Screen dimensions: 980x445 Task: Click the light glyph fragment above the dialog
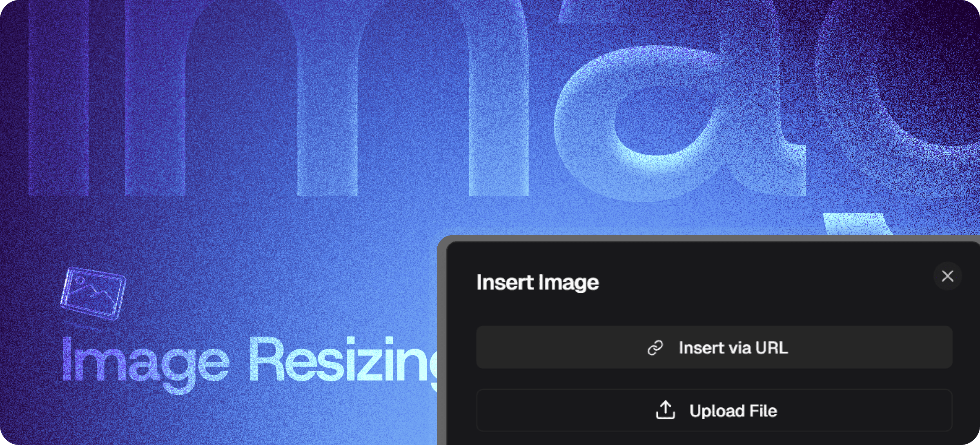point(857,224)
